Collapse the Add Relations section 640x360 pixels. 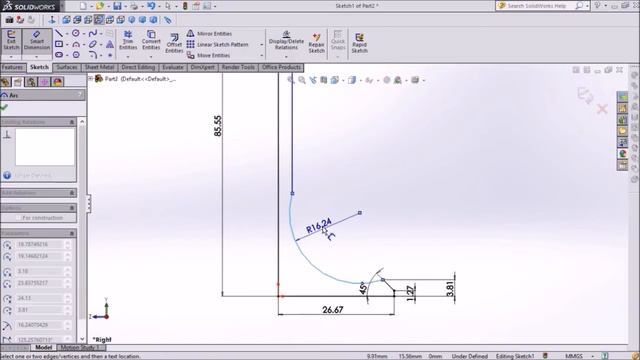pos(72,193)
